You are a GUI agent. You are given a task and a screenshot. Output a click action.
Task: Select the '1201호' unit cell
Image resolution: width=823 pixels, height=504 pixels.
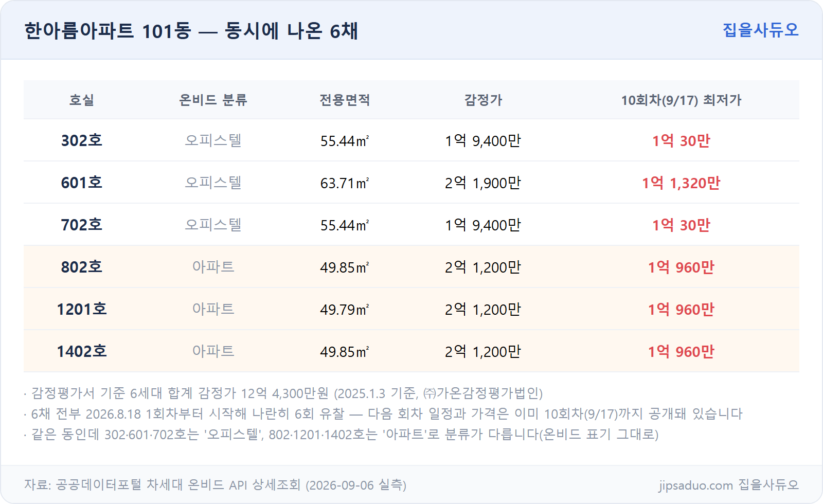(82, 309)
